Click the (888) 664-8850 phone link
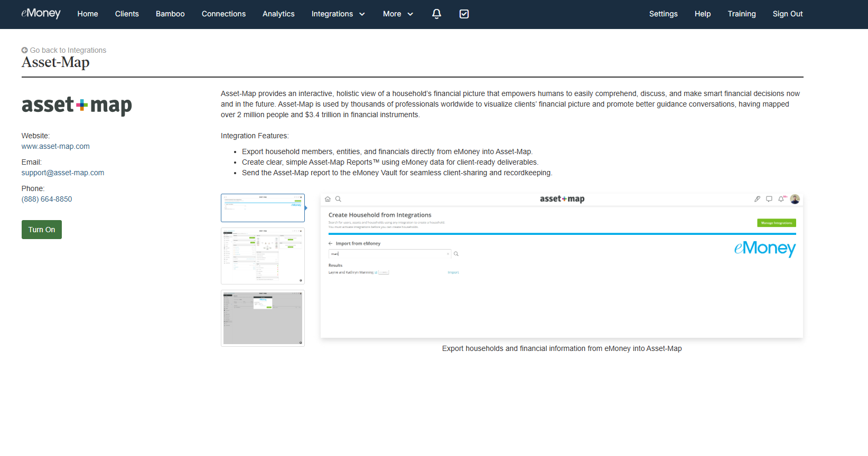This screenshot has width=868, height=456. click(x=46, y=199)
